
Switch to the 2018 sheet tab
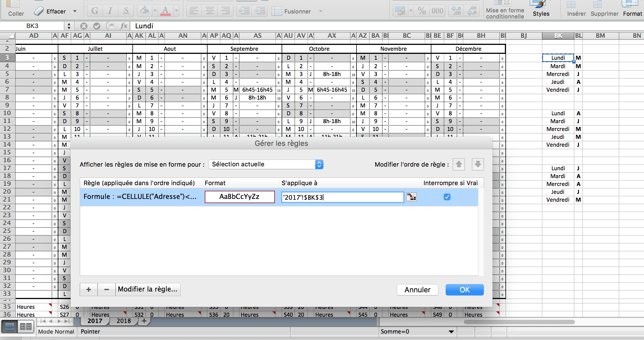(124, 321)
